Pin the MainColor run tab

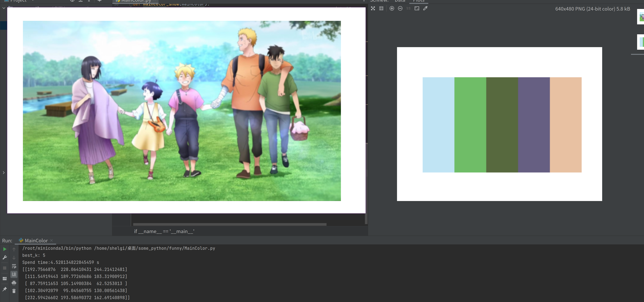pyautogui.click(x=4, y=289)
